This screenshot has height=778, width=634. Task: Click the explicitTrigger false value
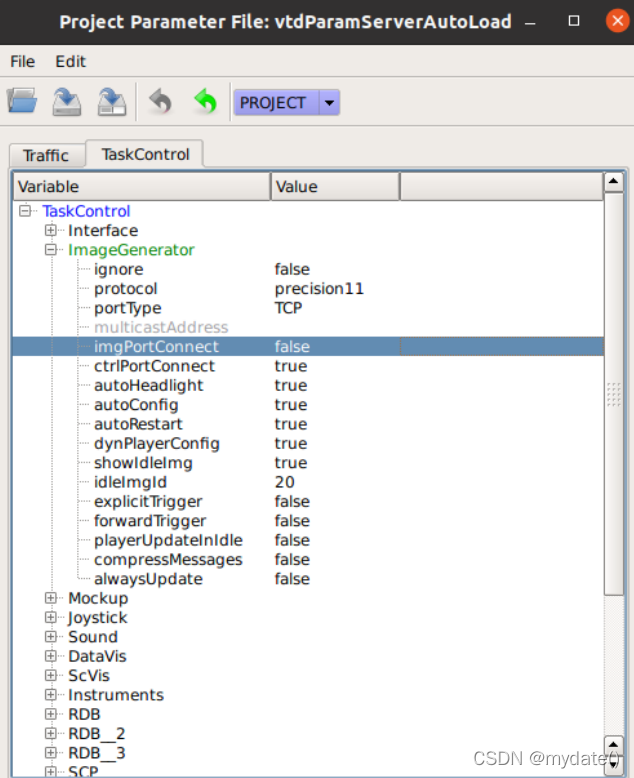coord(292,501)
